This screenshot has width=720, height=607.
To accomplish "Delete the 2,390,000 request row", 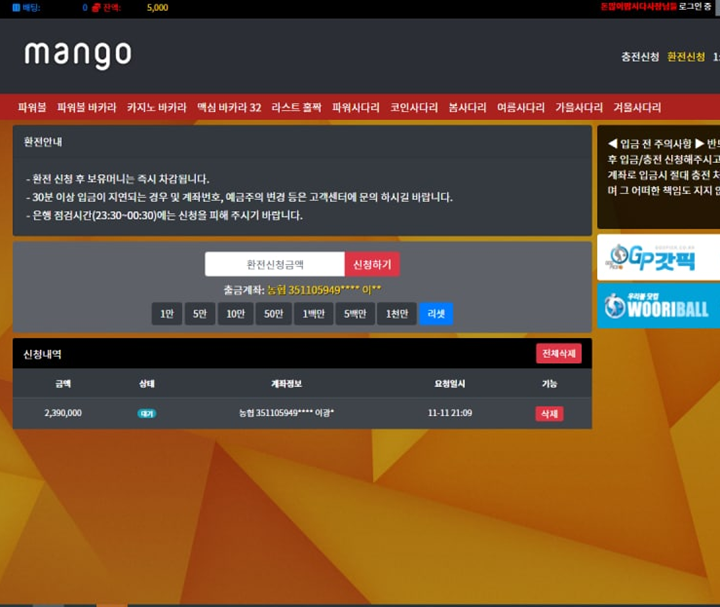I will click(x=549, y=414).
